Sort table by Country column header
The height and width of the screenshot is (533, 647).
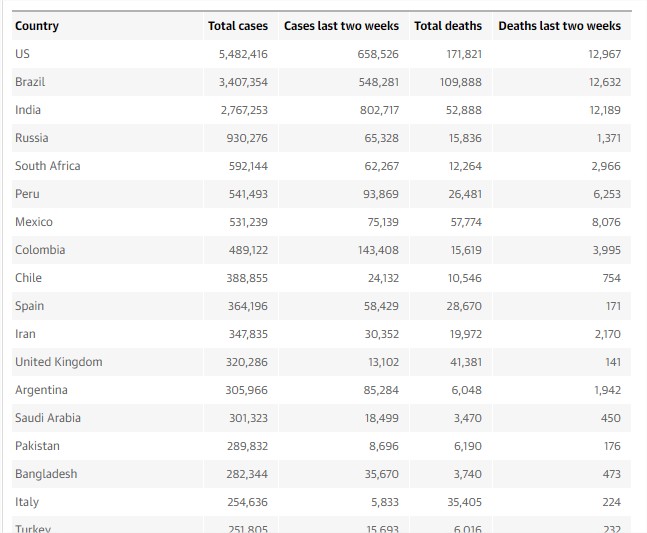37,26
